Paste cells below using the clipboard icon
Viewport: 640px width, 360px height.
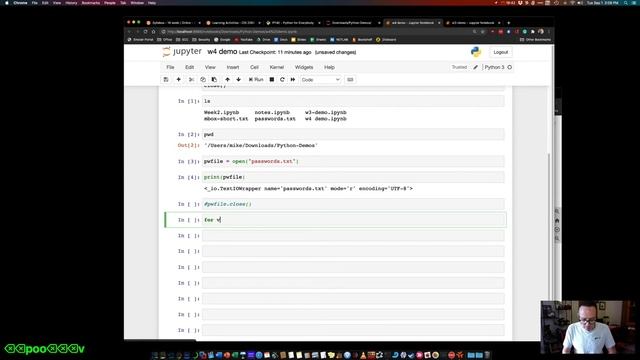click(214, 80)
